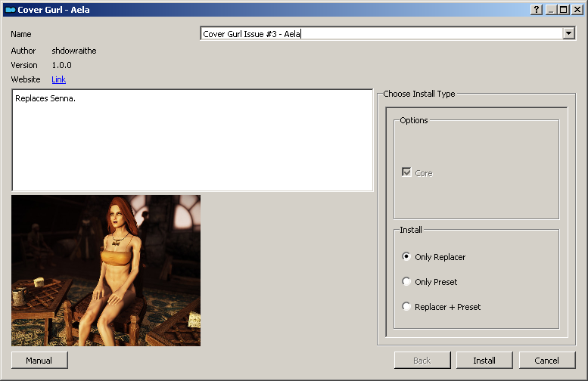Minimize the Cover Gurl - Aela window
Image resolution: width=588 pixels, height=381 pixels.
point(550,10)
